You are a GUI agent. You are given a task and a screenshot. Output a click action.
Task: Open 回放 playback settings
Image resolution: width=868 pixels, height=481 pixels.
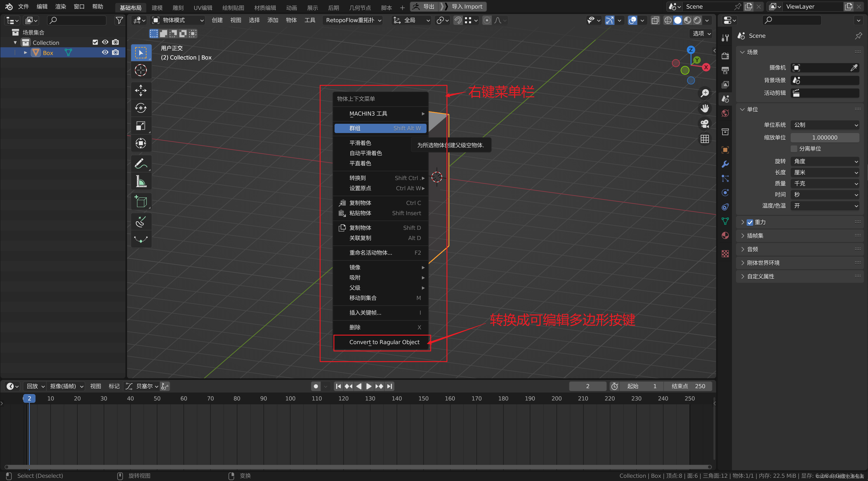[x=35, y=387]
